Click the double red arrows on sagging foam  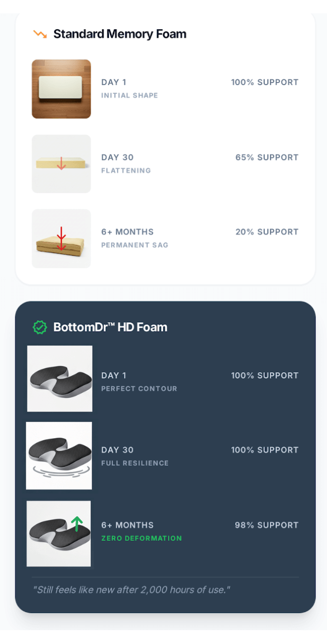pyautogui.click(x=61, y=238)
